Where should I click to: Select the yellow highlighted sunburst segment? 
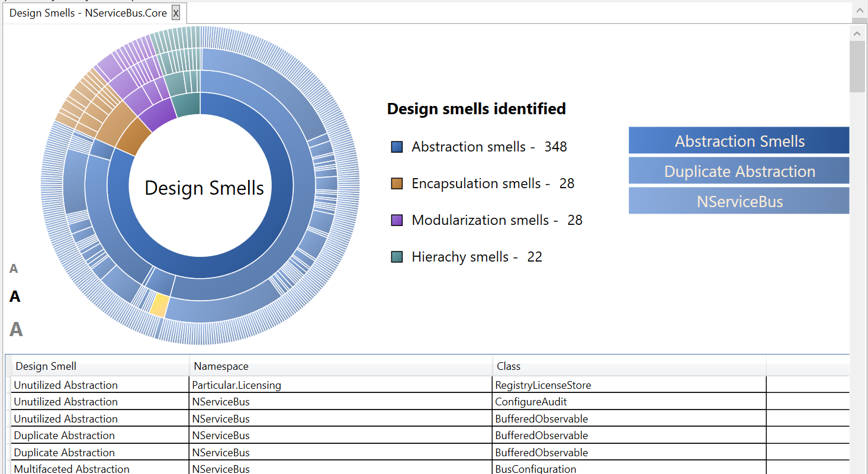[159, 306]
